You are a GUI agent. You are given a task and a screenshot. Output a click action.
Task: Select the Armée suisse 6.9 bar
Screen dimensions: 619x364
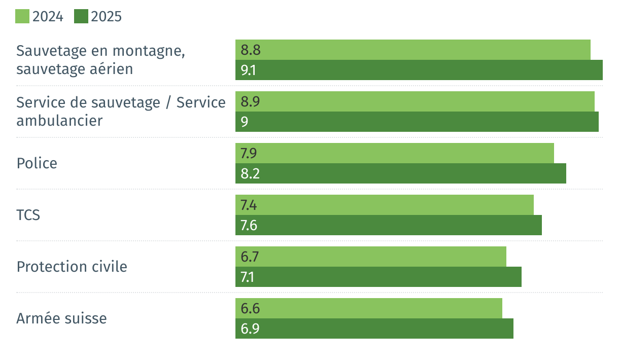tap(374, 329)
